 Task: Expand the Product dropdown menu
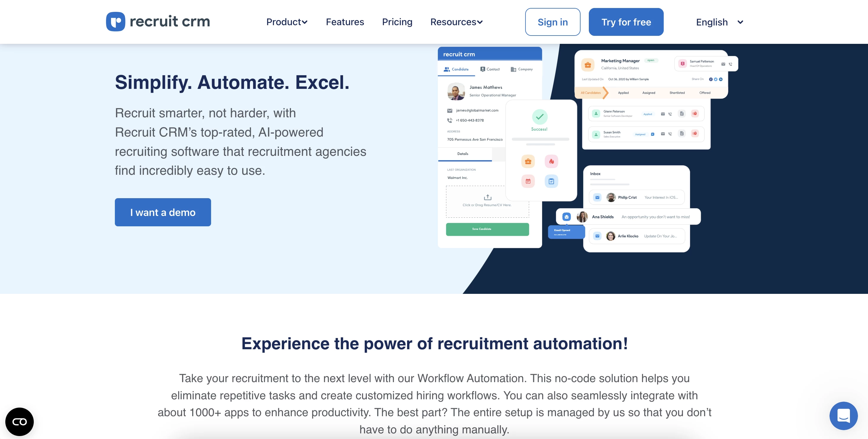286,22
